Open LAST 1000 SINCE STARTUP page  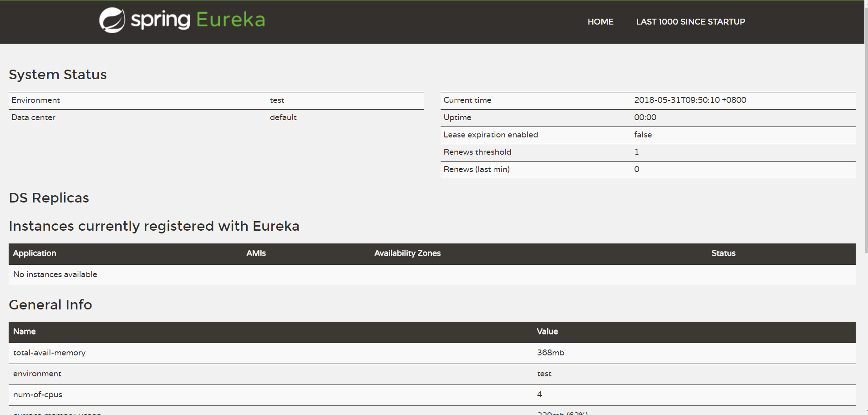[690, 22]
